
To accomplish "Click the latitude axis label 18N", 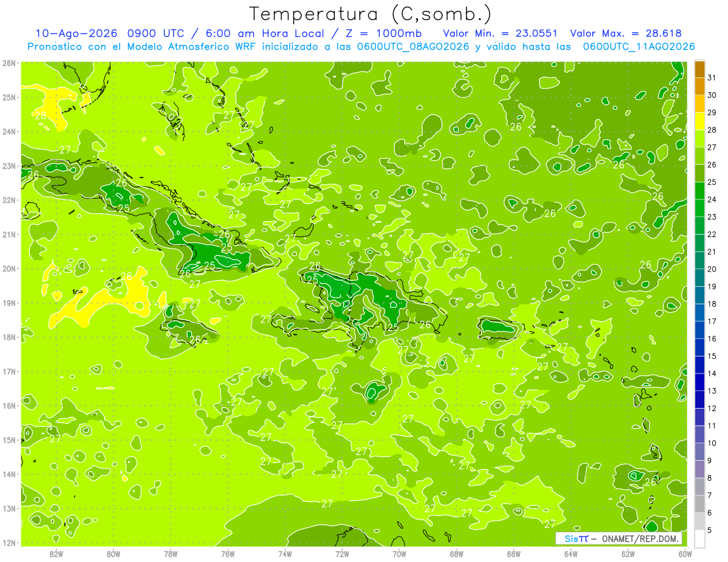I will 9,337.
